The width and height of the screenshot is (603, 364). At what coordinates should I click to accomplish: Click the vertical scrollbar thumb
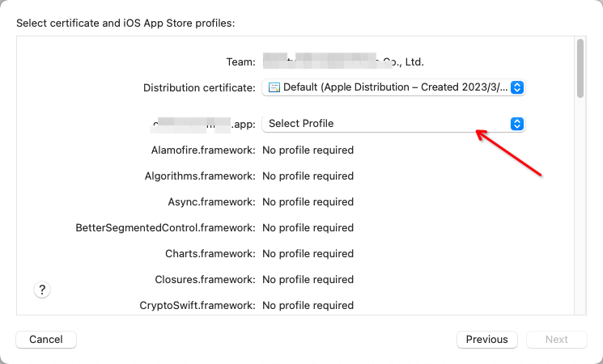(x=580, y=68)
